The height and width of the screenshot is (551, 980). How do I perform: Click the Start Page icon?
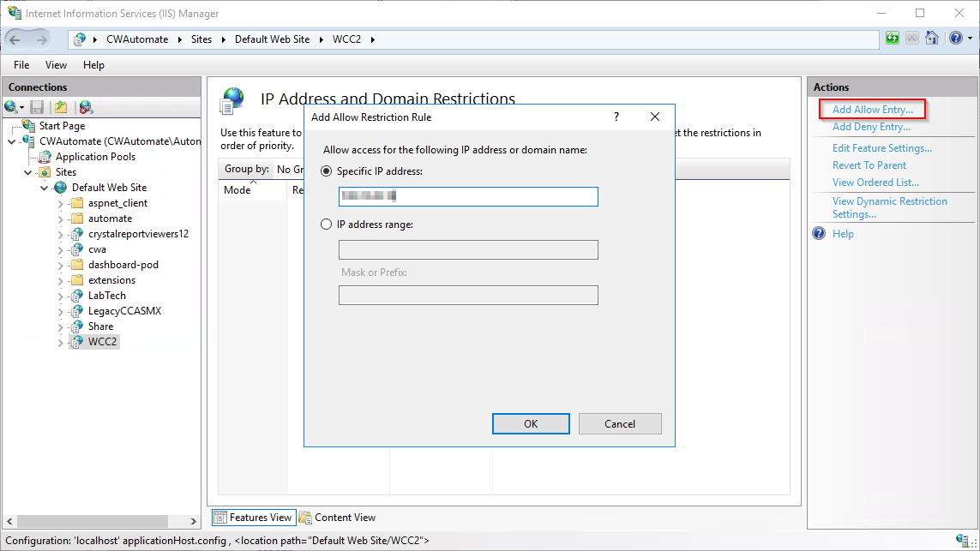(x=28, y=126)
